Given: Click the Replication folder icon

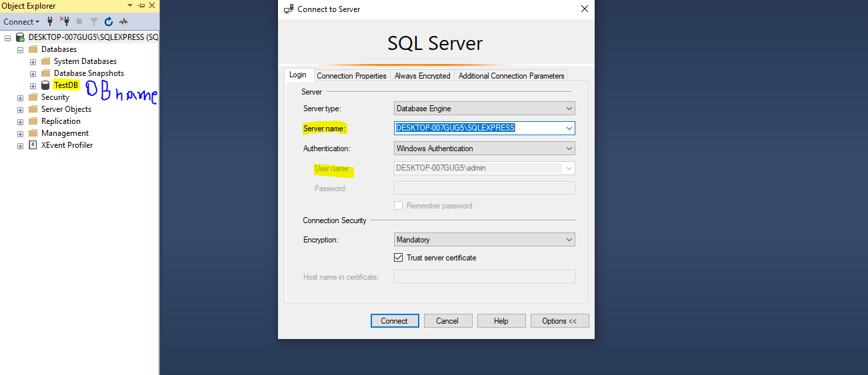Looking at the screenshot, I should click(33, 121).
